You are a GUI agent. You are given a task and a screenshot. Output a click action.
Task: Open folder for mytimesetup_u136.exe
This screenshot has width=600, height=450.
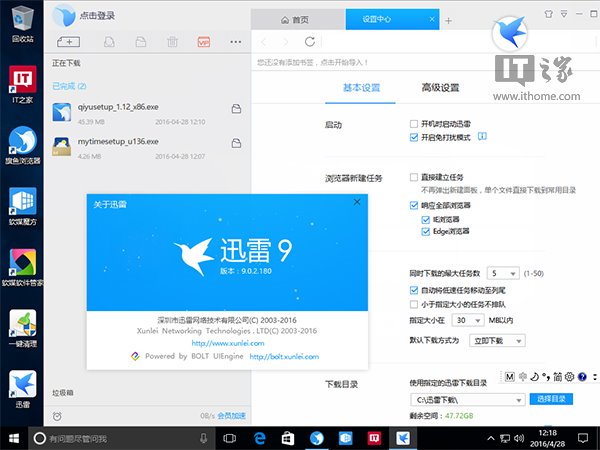236,143
